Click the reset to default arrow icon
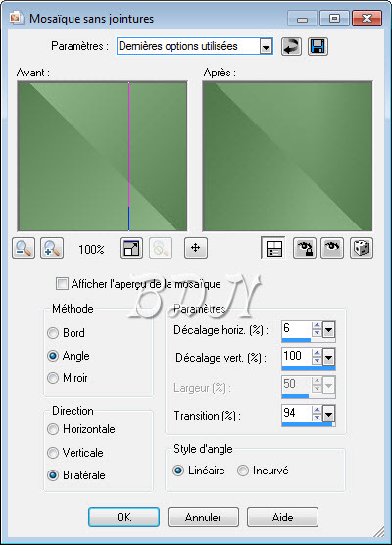 pos(291,47)
